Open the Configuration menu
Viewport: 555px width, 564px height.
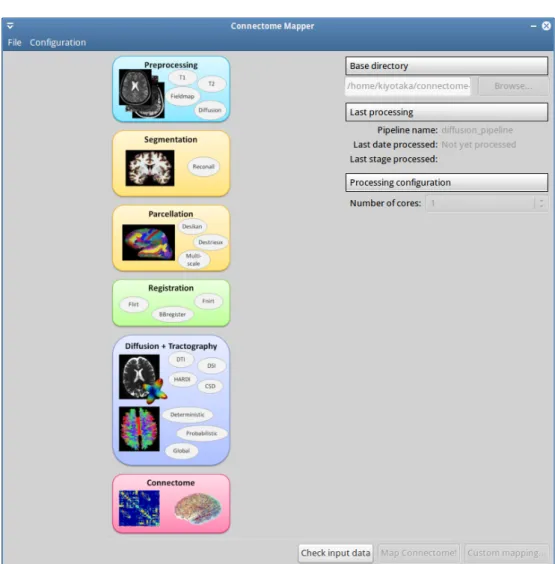pos(58,42)
